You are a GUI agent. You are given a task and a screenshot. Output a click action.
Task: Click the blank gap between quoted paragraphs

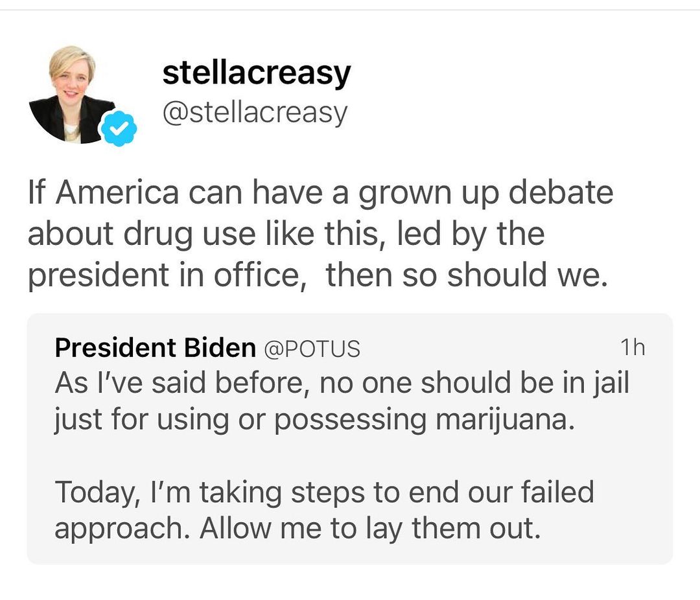coord(350,456)
